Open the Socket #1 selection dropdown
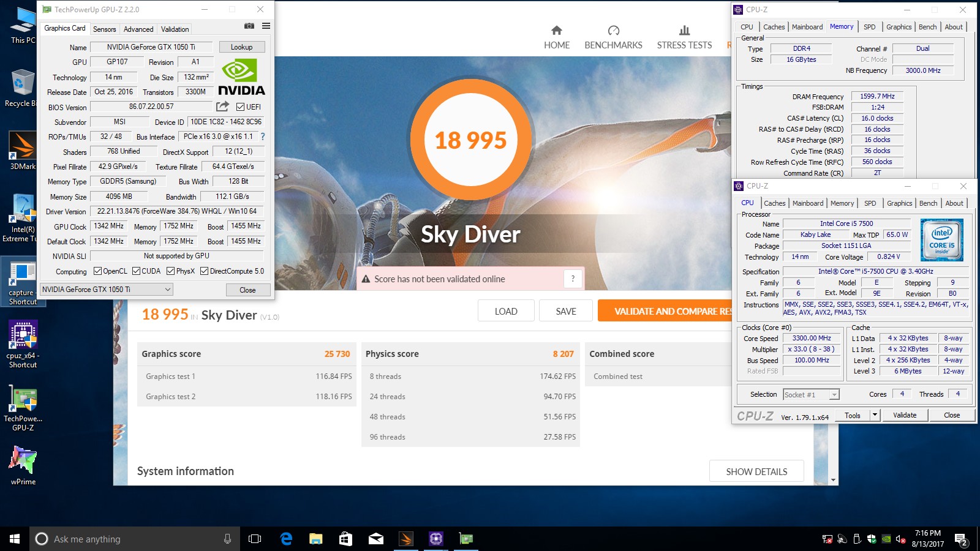Viewport: 980px width, 551px height. coord(834,395)
